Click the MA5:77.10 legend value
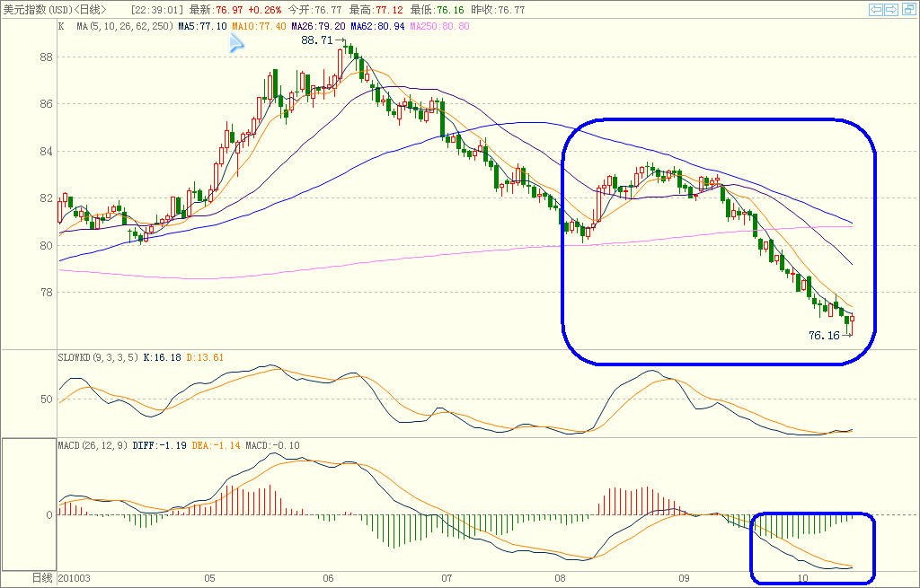920x588 pixels. pos(202,26)
